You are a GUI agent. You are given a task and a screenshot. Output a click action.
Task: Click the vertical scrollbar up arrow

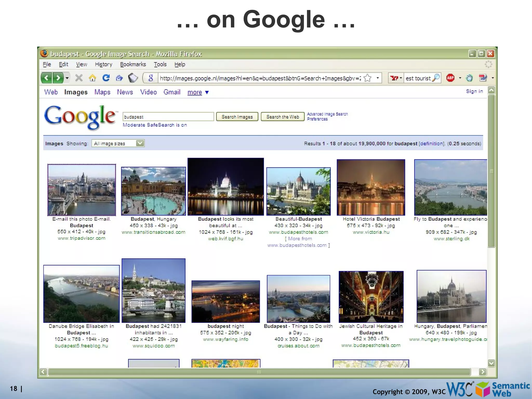pos(491,90)
